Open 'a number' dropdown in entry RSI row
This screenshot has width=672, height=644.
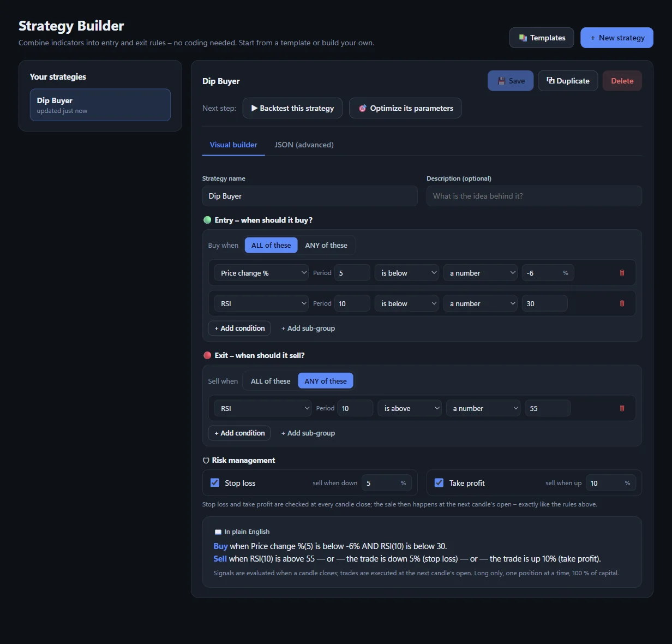(x=481, y=303)
